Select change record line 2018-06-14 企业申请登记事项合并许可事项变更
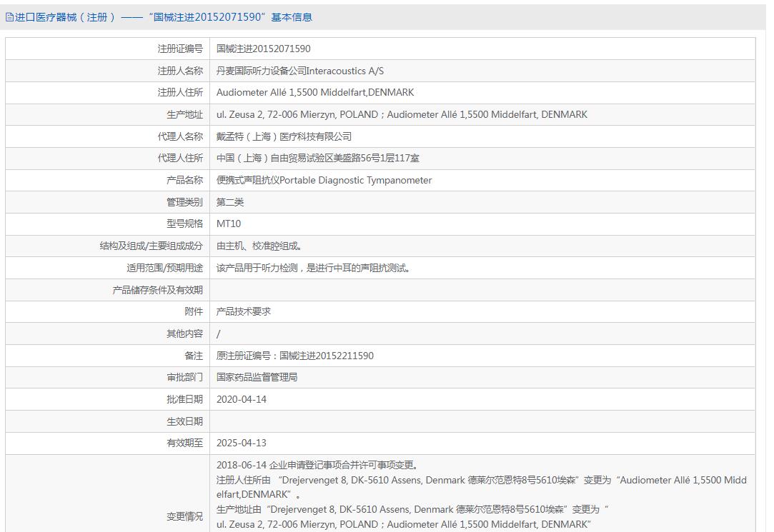Screen dimensions: 774x532 click(317, 465)
